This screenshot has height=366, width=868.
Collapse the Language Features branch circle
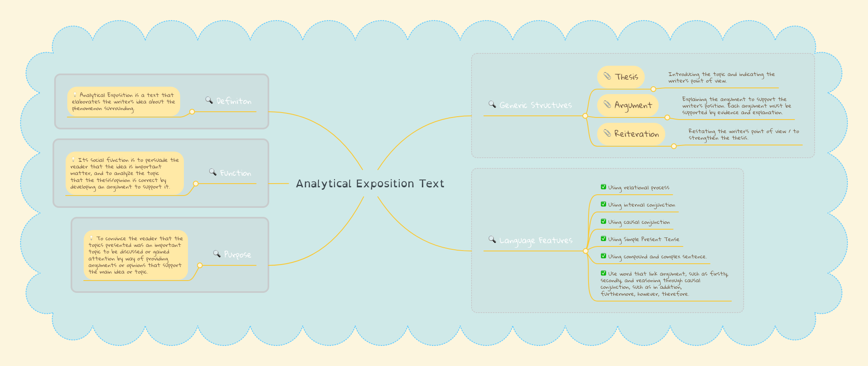click(x=586, y=251)
